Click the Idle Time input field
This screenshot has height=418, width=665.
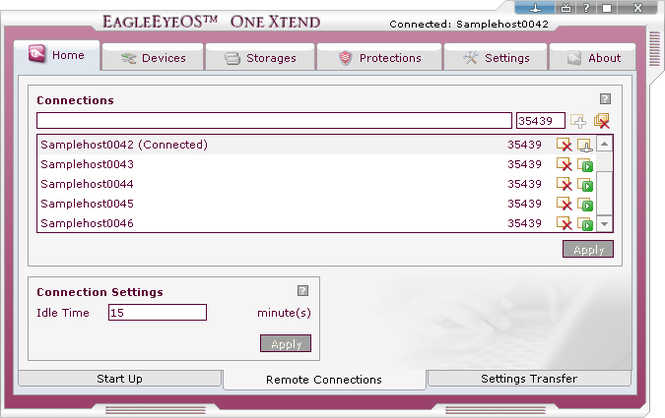(157, 312)
